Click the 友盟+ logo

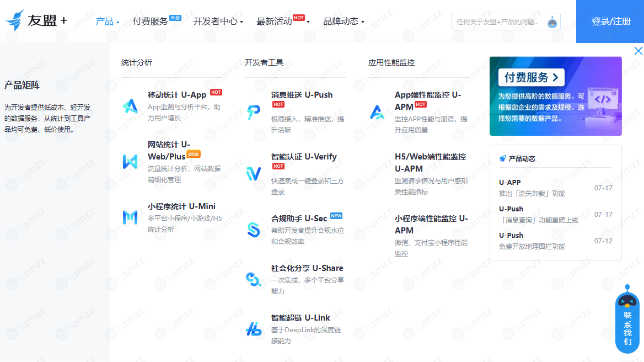tap(36, 20)
